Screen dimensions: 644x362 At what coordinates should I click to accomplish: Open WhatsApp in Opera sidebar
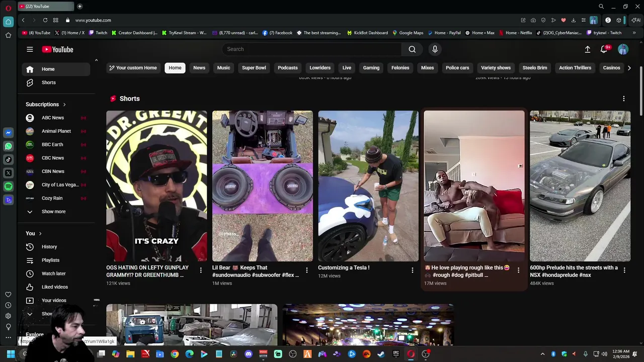(8, 146)
